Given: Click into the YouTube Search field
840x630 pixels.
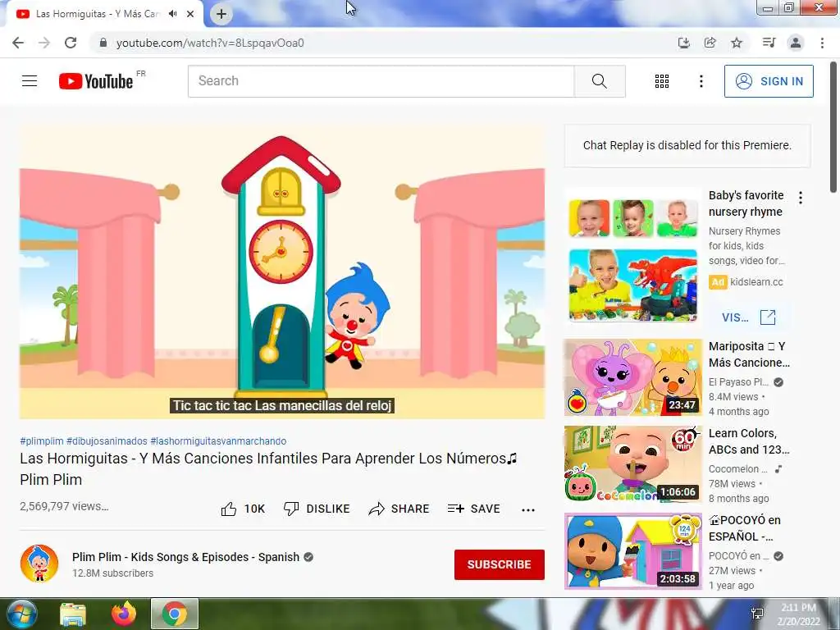Looking at the screenshot, I should point(381,81).
